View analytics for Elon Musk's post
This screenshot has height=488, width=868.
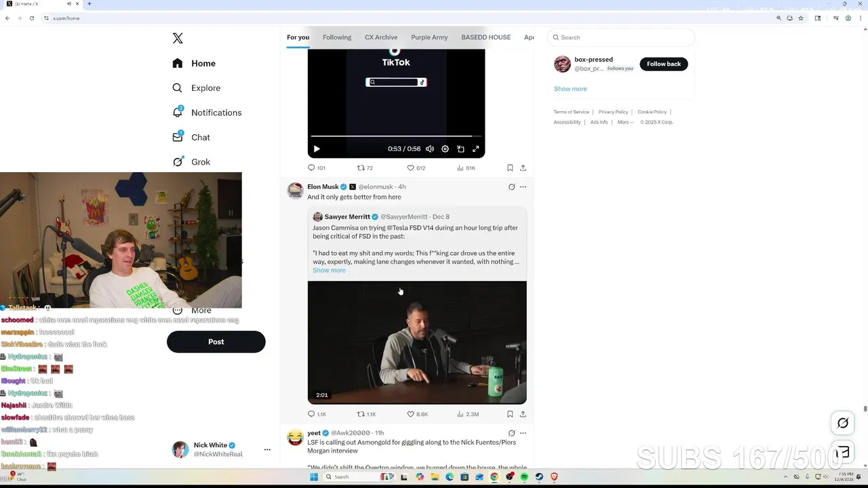pyautogui.click(x=468, y=414)
